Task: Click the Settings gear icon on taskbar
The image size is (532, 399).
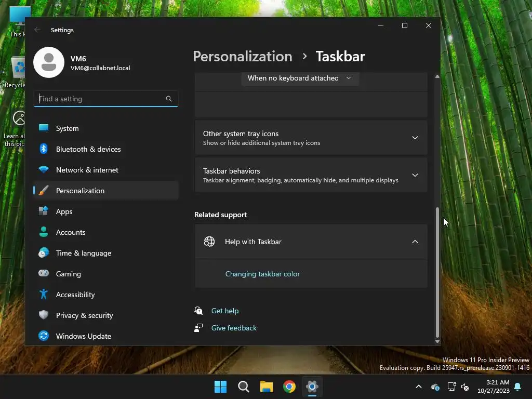Action: (312, 387)
